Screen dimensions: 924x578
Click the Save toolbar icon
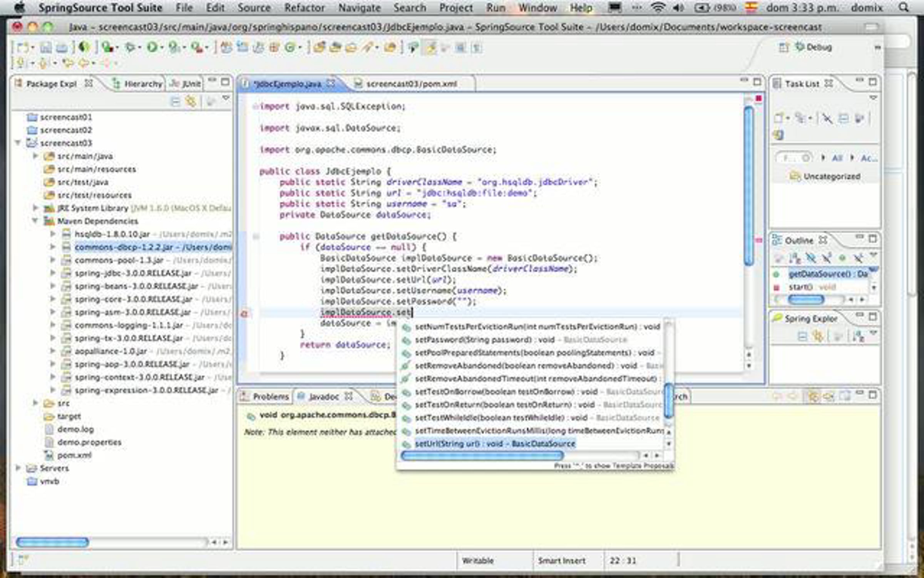(x=46, y=47)
